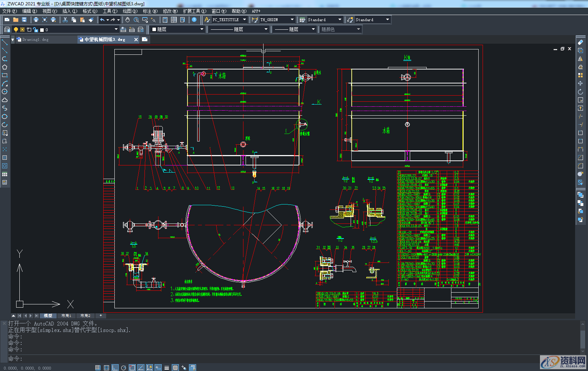Switch to the 布局1 layout tab
The height and width of the screenshot is (371, 588).
(66, 315)
